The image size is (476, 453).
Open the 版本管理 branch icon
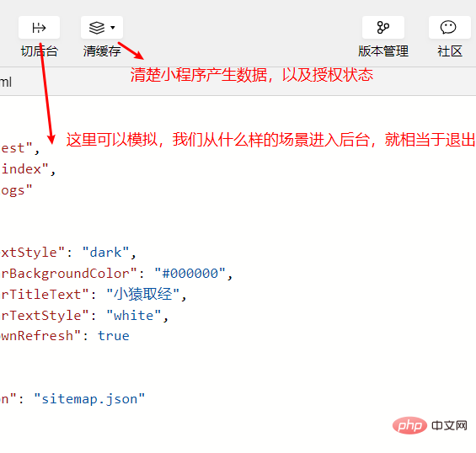pos(383,27)
